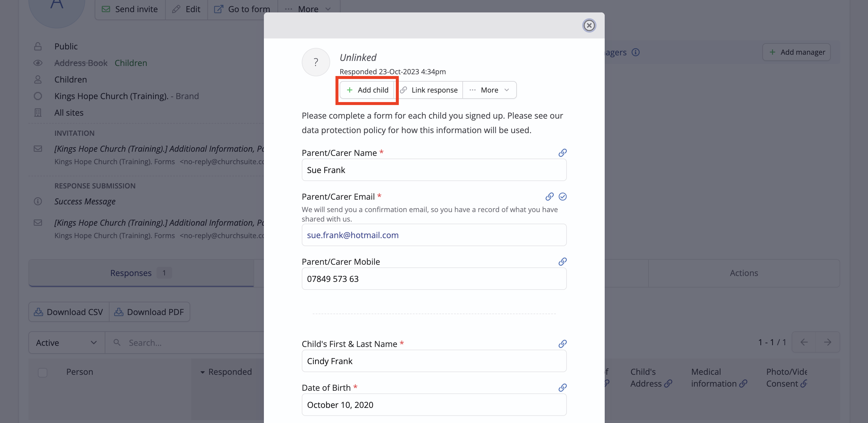
Task: Close the response modal dialog
Action: coord(589,26)
